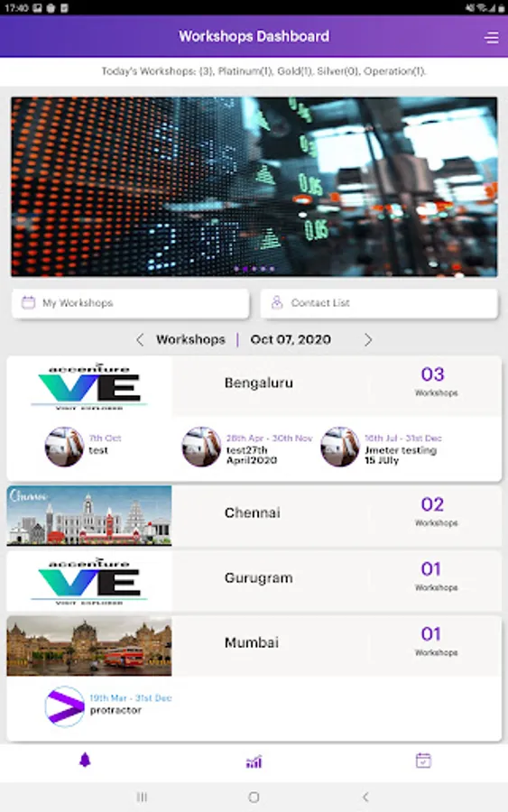The image size is (508, 812).
Task: Go to next workshop date arrow
Action: [368, 340]
